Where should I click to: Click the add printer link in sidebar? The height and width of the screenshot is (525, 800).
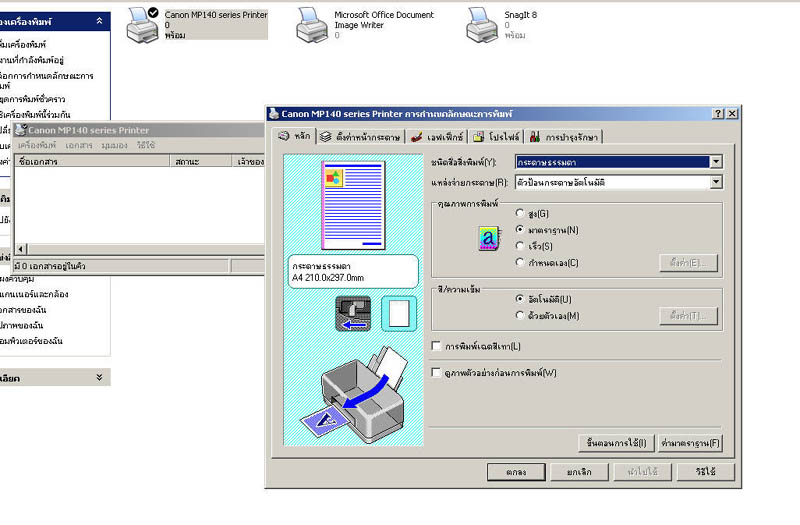pyautogui.click(x=22, y=44)
